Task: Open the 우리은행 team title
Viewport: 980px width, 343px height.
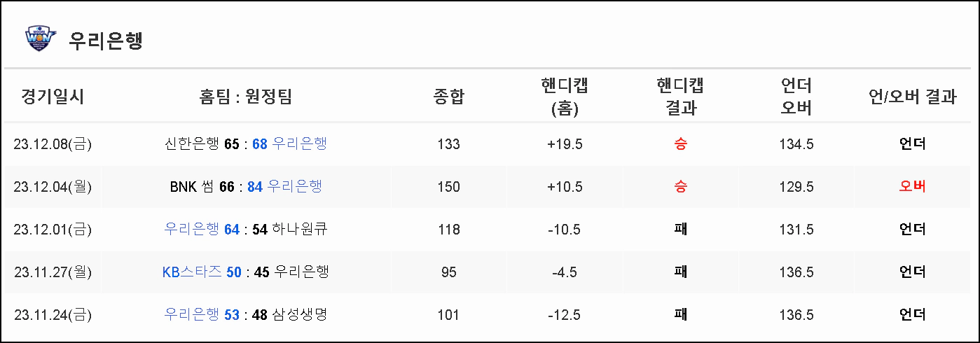Action: 106,40
